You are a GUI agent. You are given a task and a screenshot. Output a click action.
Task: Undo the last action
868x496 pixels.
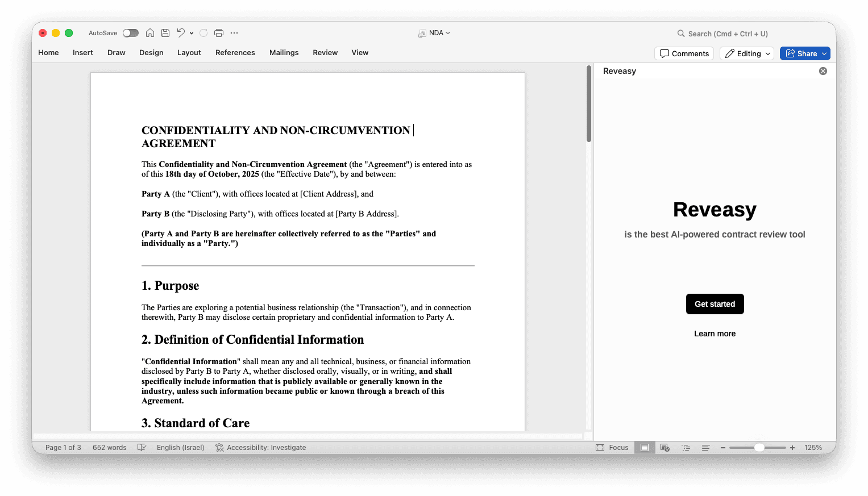(x=181, y=33)
